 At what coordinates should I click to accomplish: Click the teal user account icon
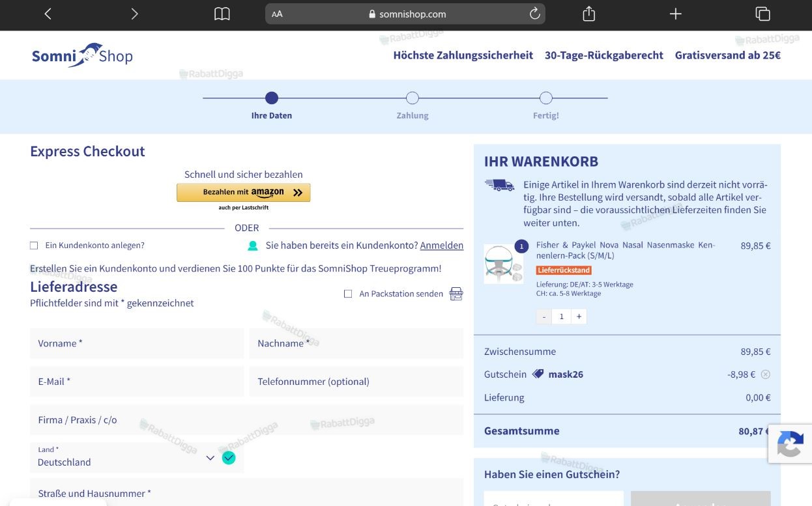253,246
